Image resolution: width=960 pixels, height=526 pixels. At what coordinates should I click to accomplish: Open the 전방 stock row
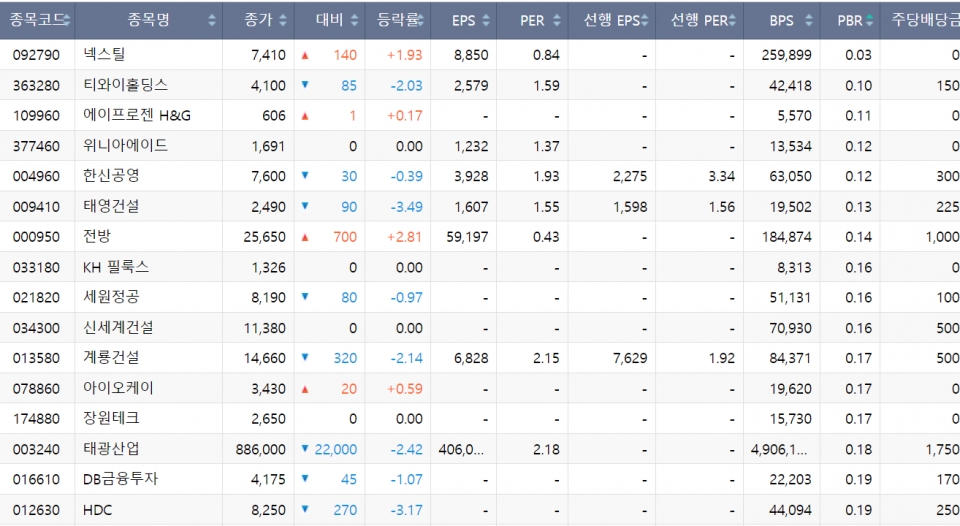point(98,237)
